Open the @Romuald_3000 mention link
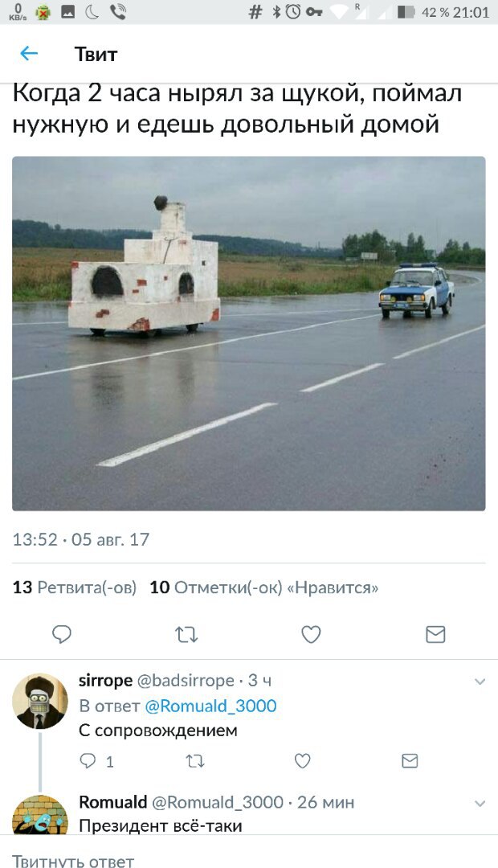 coord(210,706)
